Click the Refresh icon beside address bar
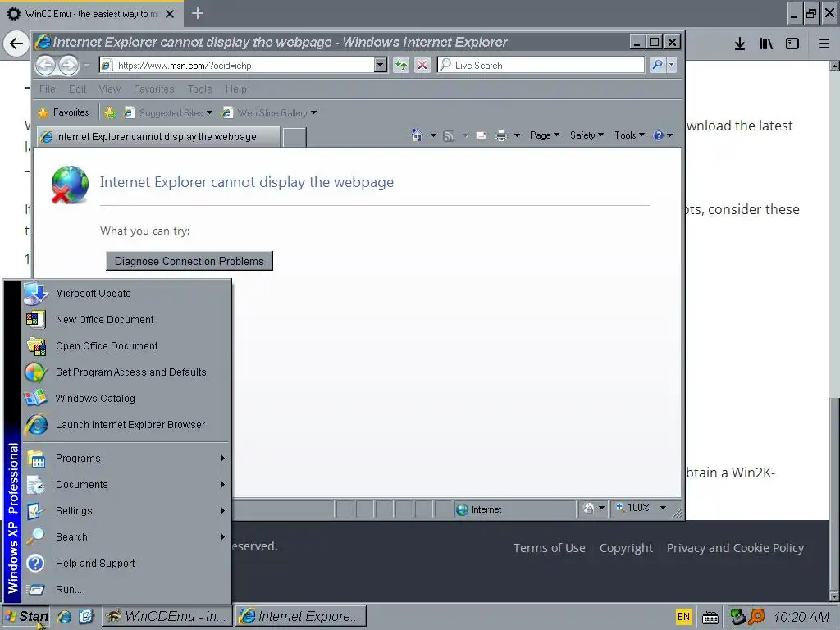Viewport: 840px width, 630px height. click(x=400, y=66)
